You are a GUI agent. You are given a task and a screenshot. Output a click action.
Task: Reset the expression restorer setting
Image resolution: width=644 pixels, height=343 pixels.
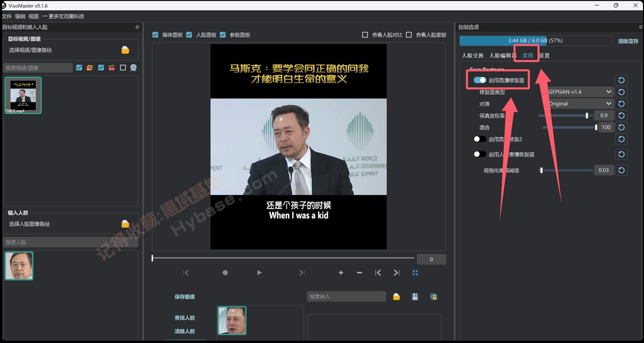(621, 154)
